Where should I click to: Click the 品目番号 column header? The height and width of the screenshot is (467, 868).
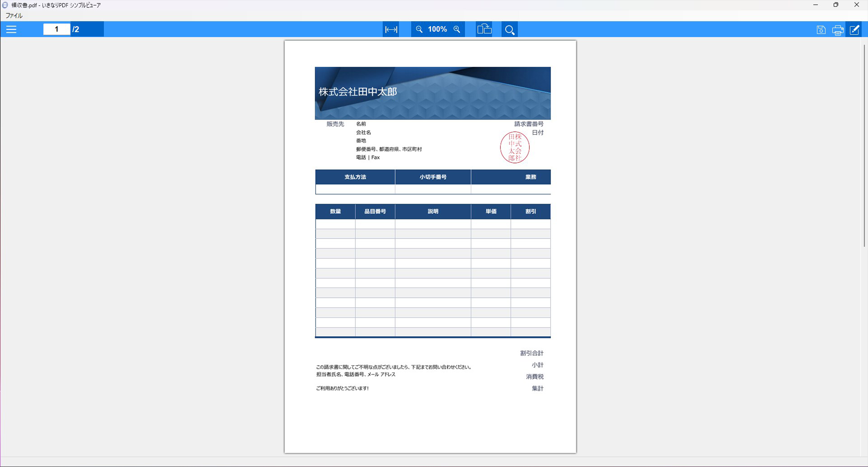(x=375, y=211)
